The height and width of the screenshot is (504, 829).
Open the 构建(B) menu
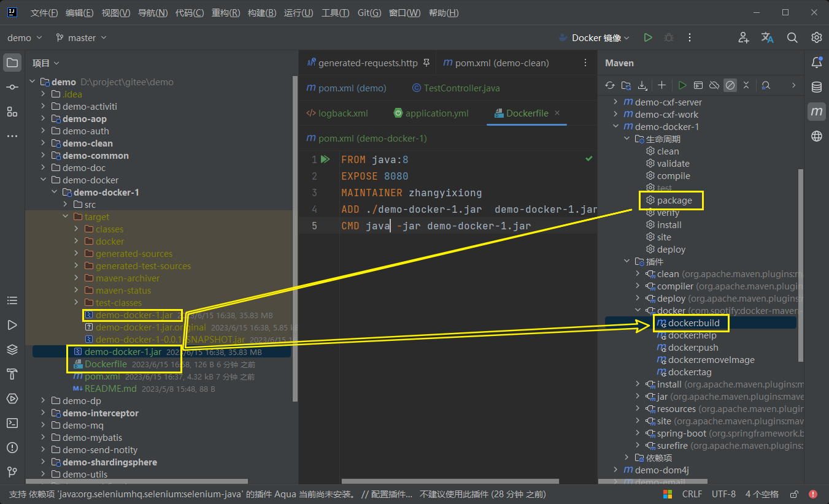[x=261, y=13]
